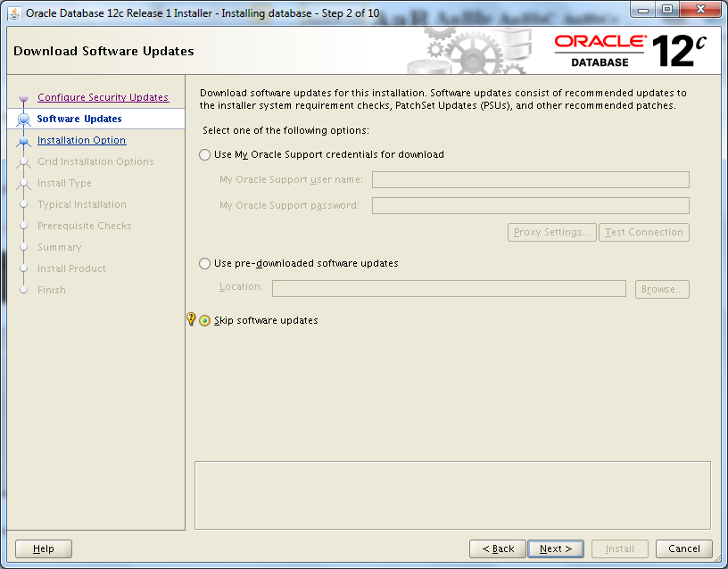Click the 'Select one of the following options:' text
Viewport: 728px width, 569px height.
pos(286,130)
